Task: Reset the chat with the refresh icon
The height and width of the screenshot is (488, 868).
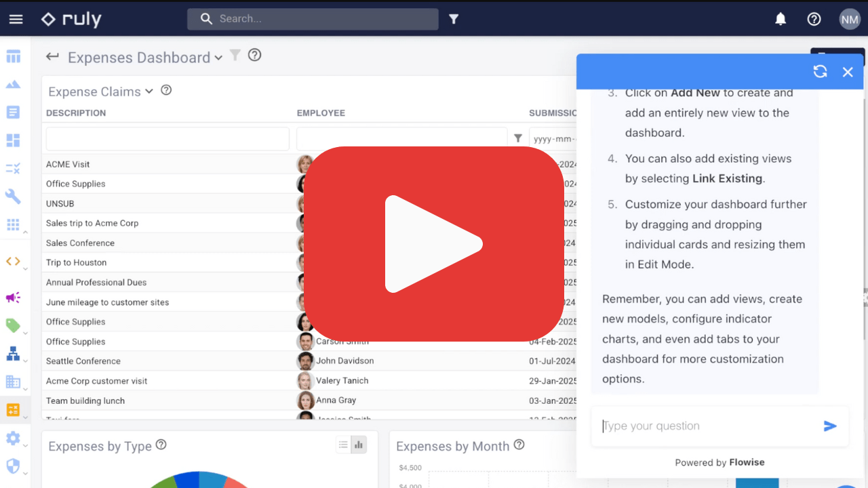Action: tap(821, 71)
